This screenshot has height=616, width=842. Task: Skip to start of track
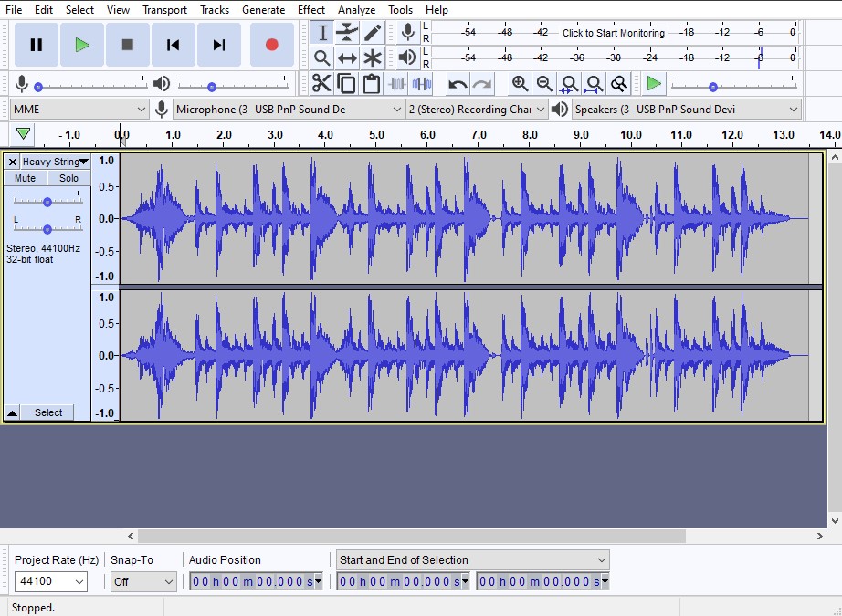[x=173, y=45]
